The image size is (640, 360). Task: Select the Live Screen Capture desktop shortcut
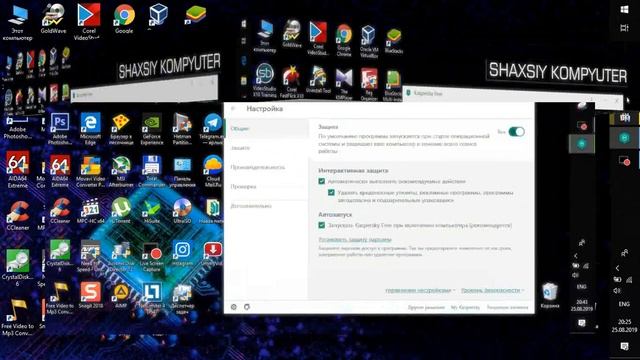151,256
